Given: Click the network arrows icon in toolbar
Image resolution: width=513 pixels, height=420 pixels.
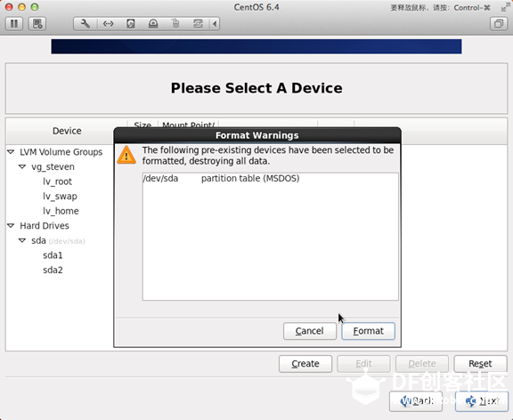Looking at the screenshot, I should click(108, 24).
